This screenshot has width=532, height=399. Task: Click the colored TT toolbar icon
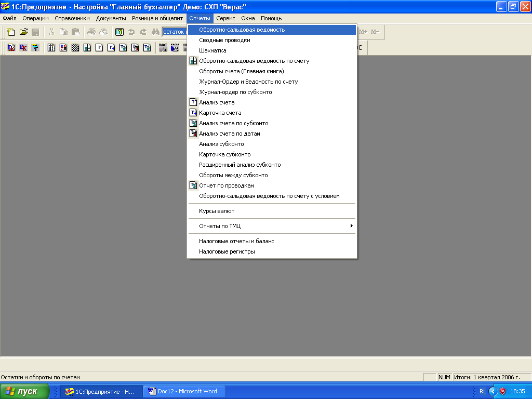[35, 47]
